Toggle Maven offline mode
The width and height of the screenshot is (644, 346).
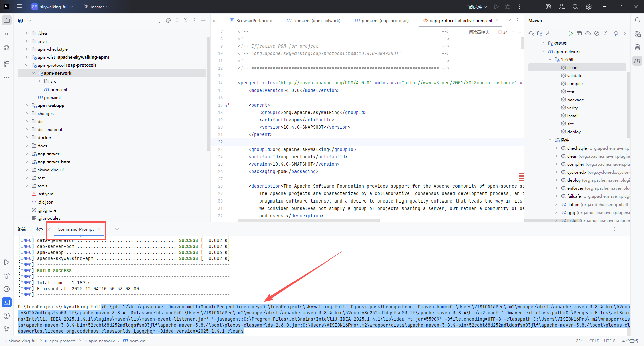click(x=588, y=33)
